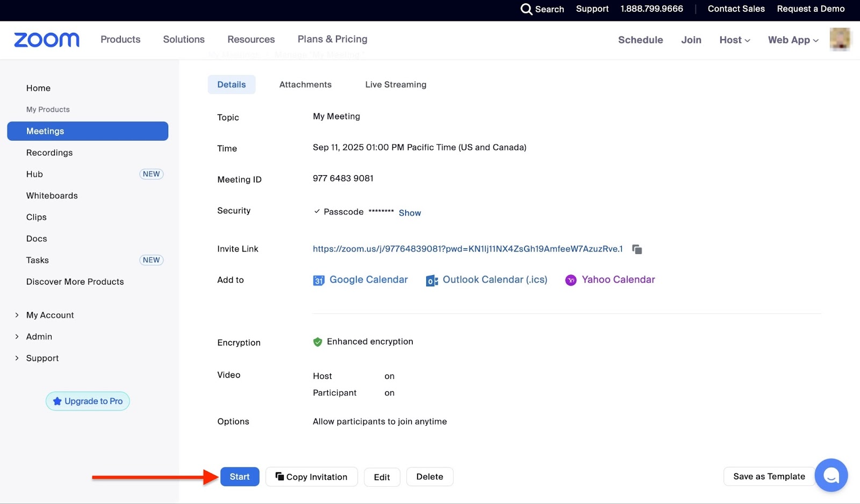Open Whiteboards in the sidebar

[52, 196]
